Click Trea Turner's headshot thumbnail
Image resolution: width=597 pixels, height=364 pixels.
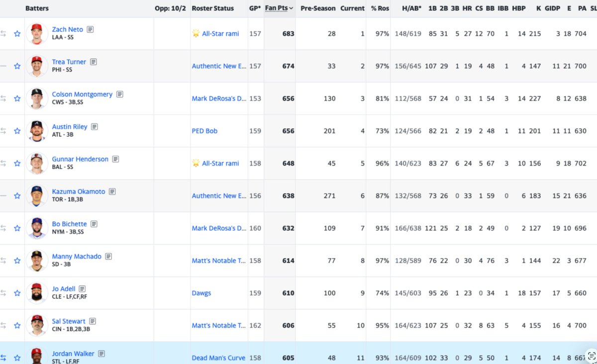point(37,66)
